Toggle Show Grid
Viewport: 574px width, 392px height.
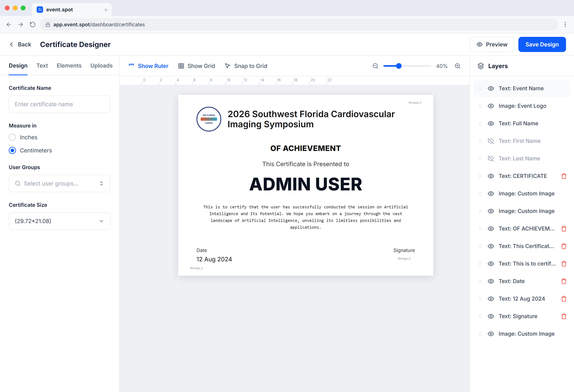197,66
